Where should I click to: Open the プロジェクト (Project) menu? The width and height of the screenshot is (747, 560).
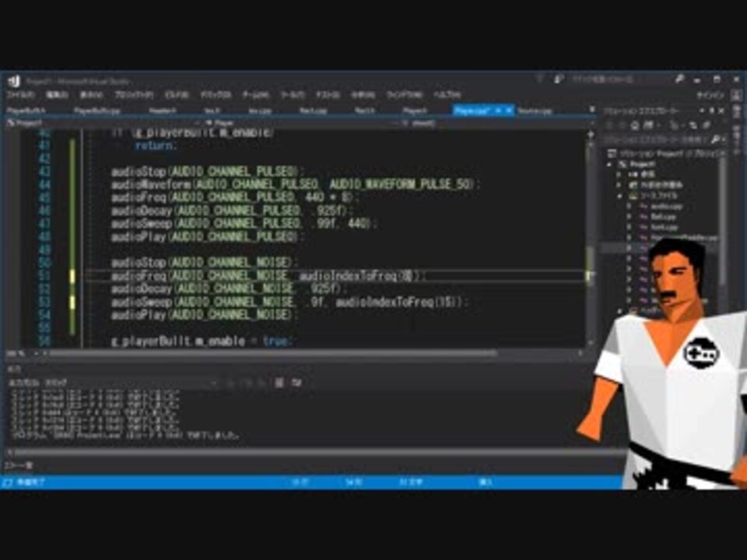pyautogui.click(x=134, y=95)
